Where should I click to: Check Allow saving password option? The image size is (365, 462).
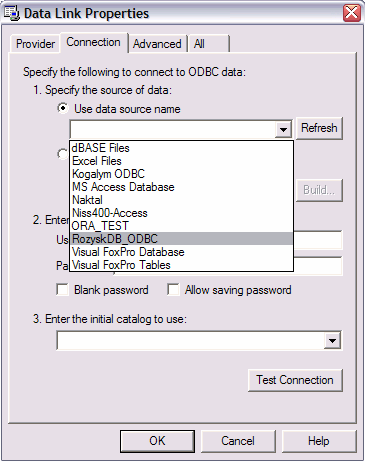point(173,290)
